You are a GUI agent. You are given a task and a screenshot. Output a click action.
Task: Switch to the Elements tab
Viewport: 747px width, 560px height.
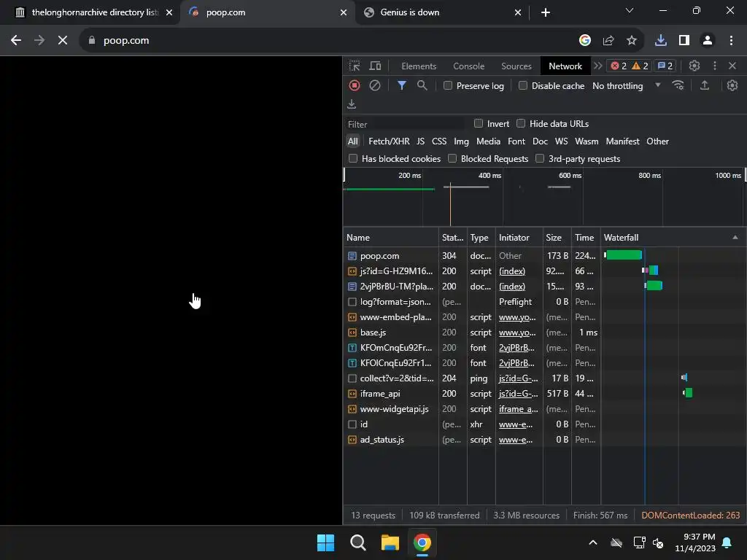coord(419,66)
